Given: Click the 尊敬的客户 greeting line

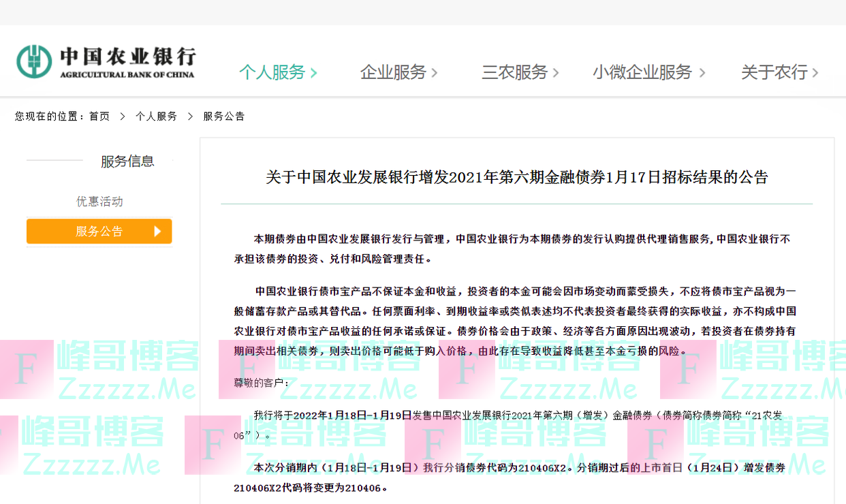Looking at the screenshot, I should (261, 383).
